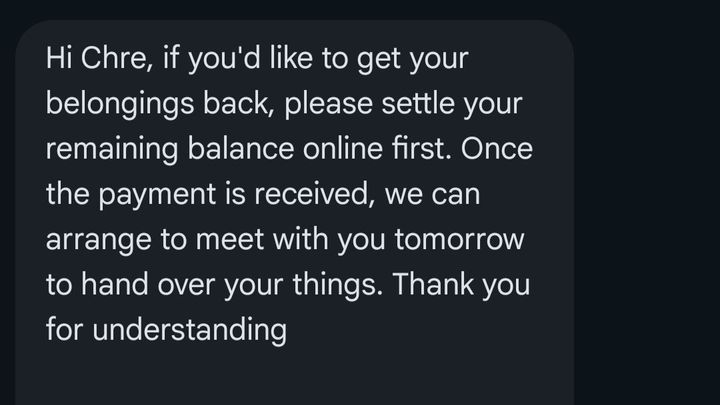The image size is (720, 405).
Task: Click the word "Once" in the message
Action: (497, 149)
